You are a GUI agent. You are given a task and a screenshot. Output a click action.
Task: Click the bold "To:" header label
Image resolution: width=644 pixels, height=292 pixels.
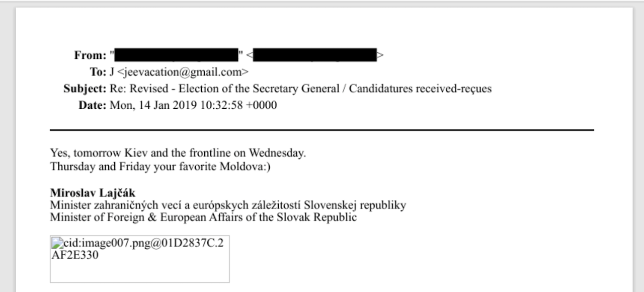point(98,71)
